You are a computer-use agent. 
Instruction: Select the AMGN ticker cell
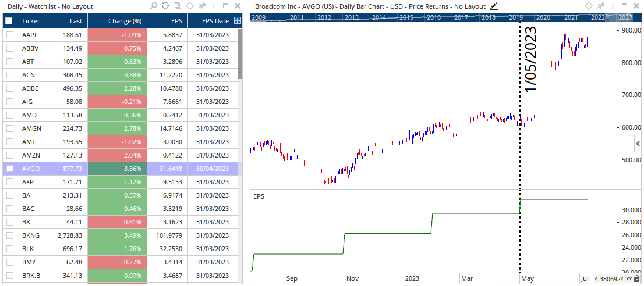[x=33, y=128]
